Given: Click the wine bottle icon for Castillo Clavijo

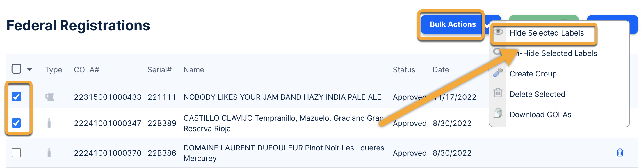Looking at the screenshot, I should point(49,123).
